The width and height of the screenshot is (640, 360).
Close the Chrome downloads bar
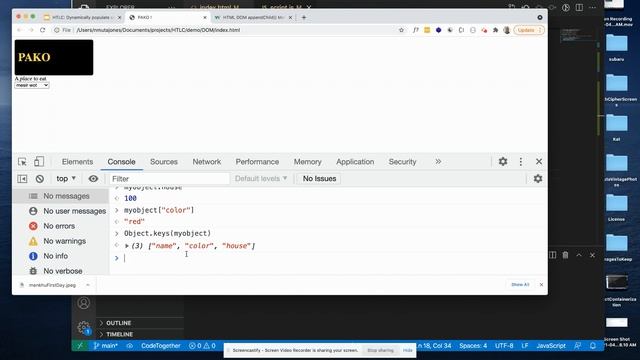click(541, 284)
